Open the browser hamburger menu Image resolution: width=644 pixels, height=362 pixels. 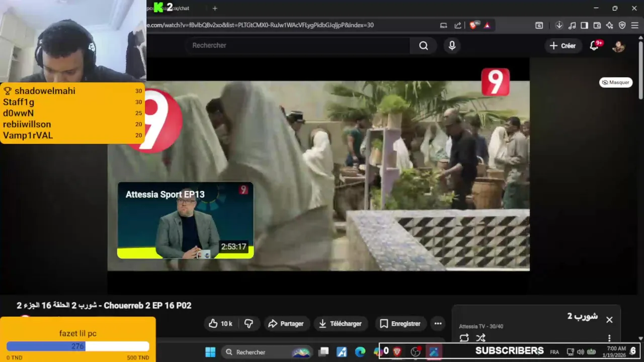click(635, 25)
